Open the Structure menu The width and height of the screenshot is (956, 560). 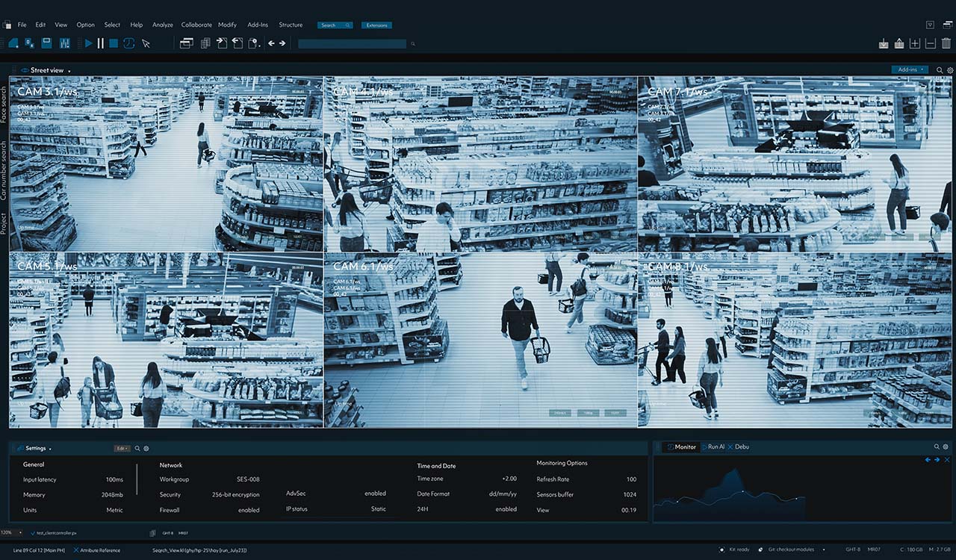291,25
